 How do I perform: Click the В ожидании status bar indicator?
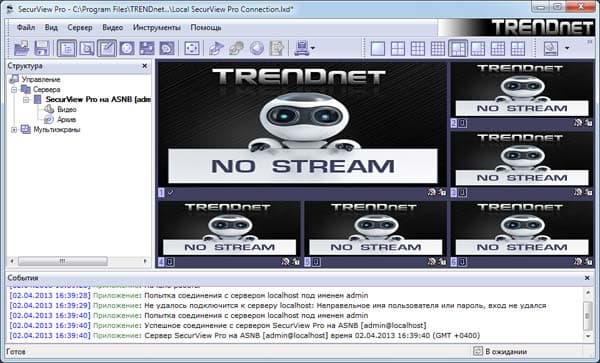point(501,351)
